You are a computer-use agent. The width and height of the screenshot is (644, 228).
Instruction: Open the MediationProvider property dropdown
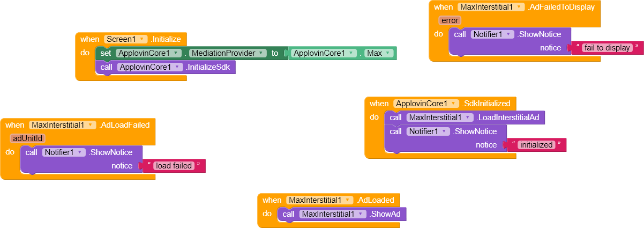coord(228,53)
